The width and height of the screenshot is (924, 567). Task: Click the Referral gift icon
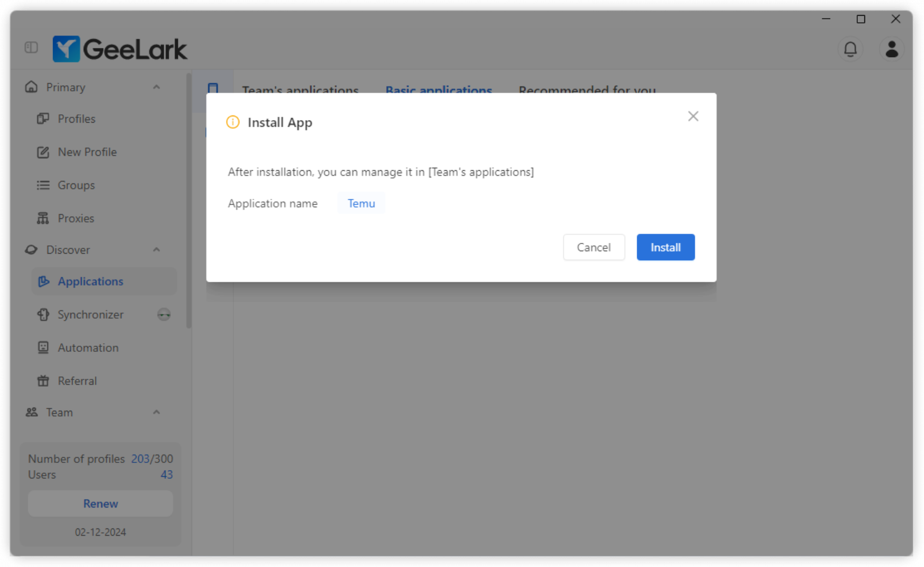tap(43, 381)
